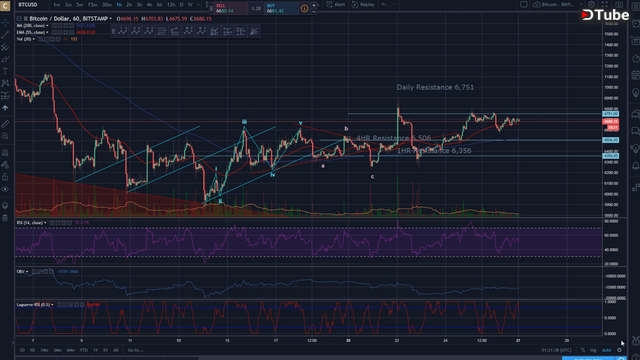This screenshot has height=360, width=640.
Task: Open the Alert clock icon
Action: 330,4
